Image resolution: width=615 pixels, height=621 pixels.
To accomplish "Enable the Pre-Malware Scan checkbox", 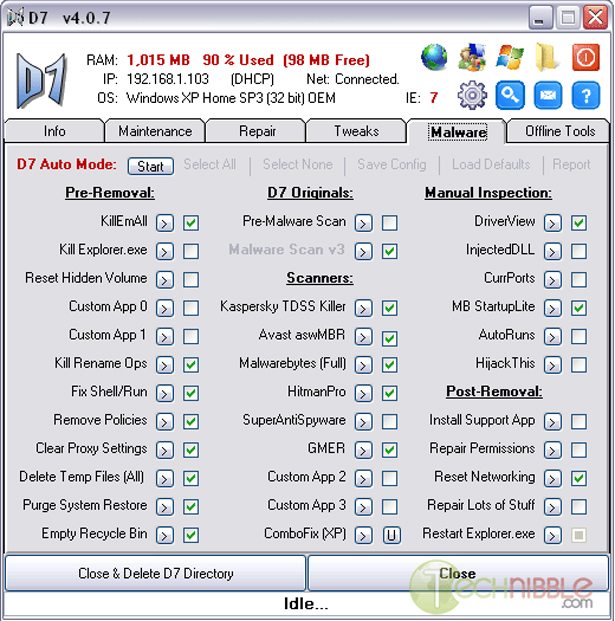I will [x=390, y=223].
